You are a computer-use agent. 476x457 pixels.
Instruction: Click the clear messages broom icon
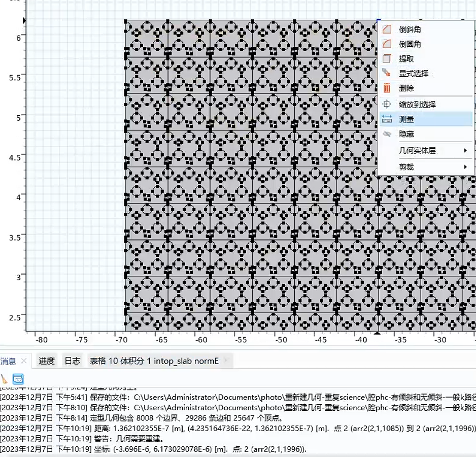(4, 379)
